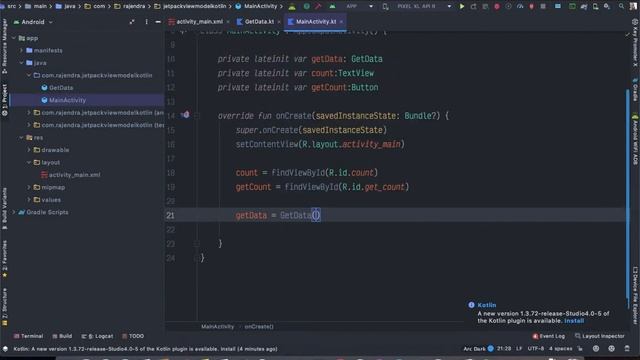Toggle read-only lock icon in status bar
Screen dimensions: 640x360
580,349
